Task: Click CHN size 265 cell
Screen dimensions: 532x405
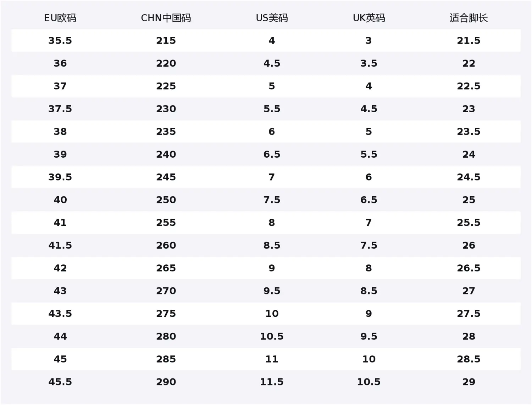Action: point(166,268)
